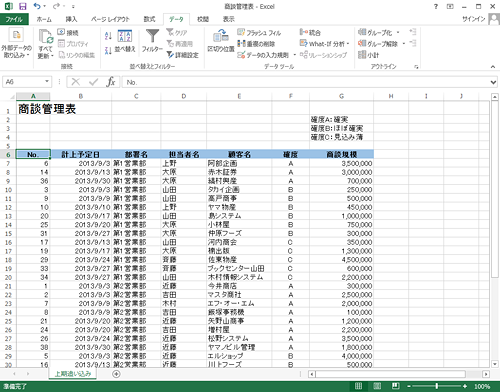Screen dimensions: 500x392
Task: Click the 詳細設定 advanced filter button
Action: pos(182,55)
